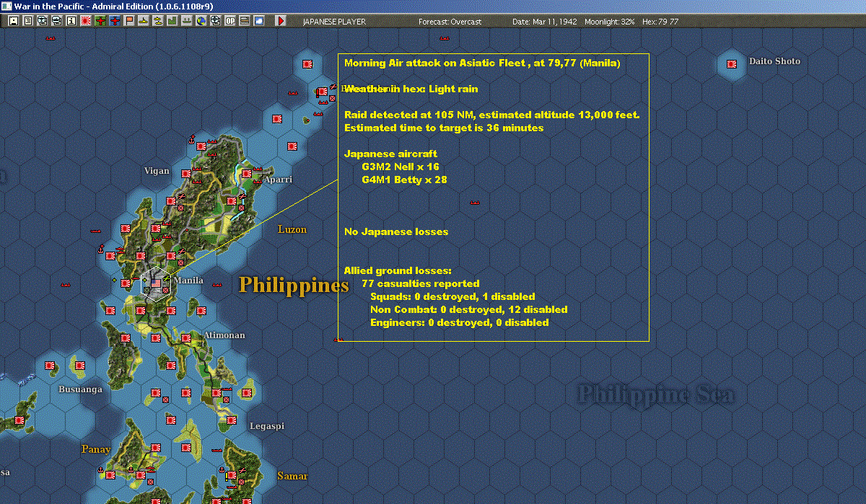Click the 'Luzon' map label
This screenshot has height=504, width=866.
292,229
